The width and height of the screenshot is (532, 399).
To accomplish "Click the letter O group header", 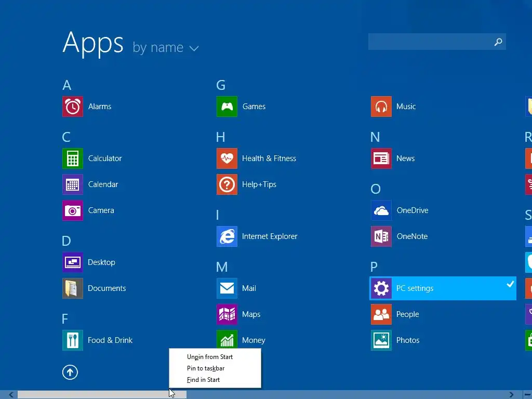I will tap(376, 189).
